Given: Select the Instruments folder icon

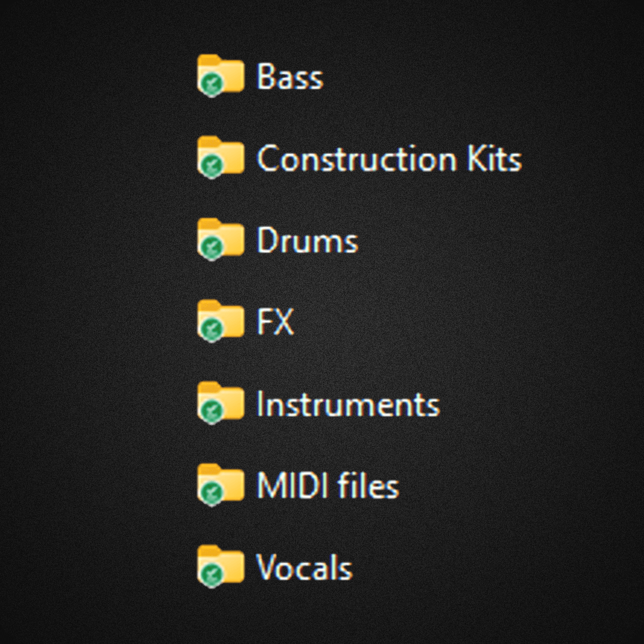Looking at the screenshot, I should coord(221,402).
